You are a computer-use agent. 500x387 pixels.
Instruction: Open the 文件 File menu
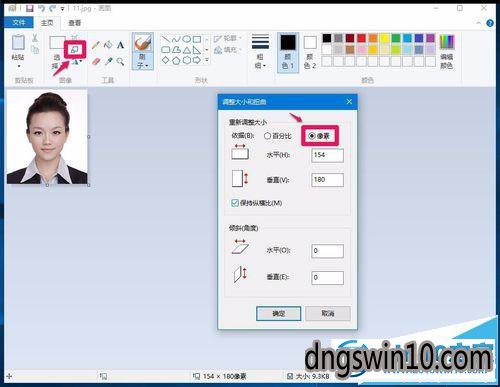(19, 22)
